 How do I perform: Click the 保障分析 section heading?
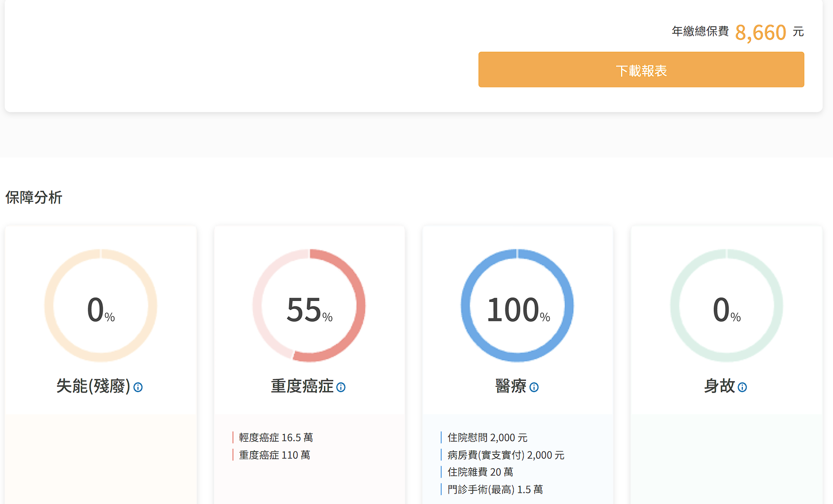pos(34,197)
